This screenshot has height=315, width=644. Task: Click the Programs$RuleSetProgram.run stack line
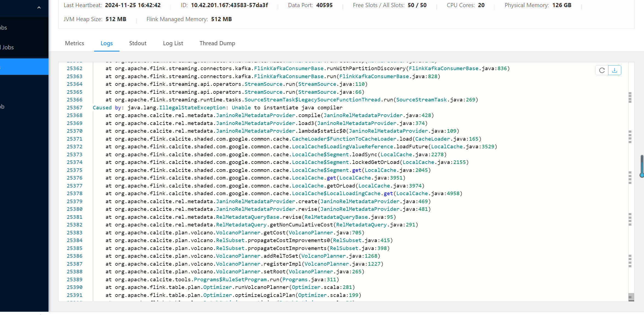[222, 280]
